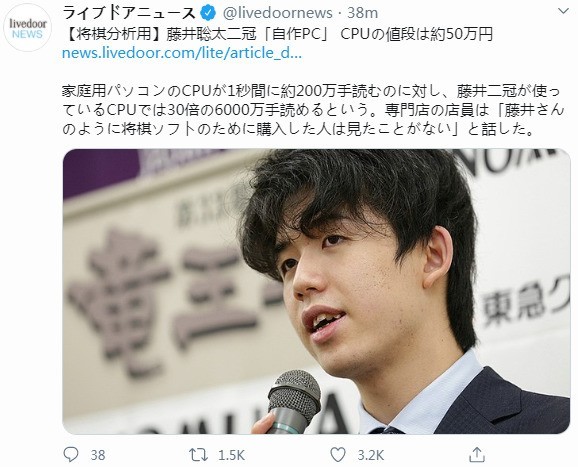This screenshot has height=467, width=578.
Task: Like the tweet with the heart icon
Action: [x=338, y=455]
